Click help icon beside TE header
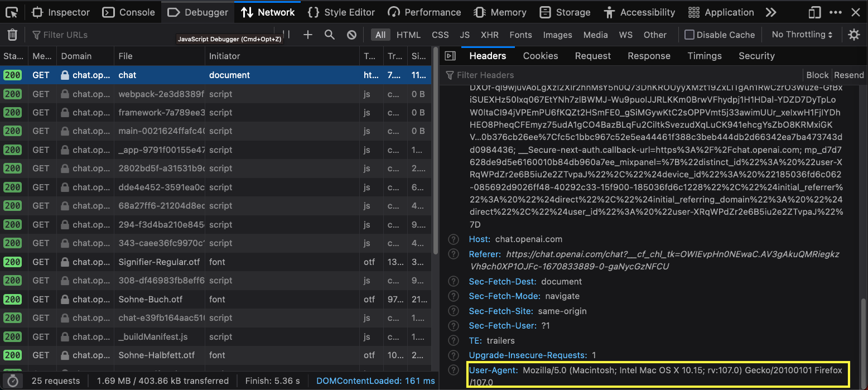868x390 pixels. (x=454, y=340)
